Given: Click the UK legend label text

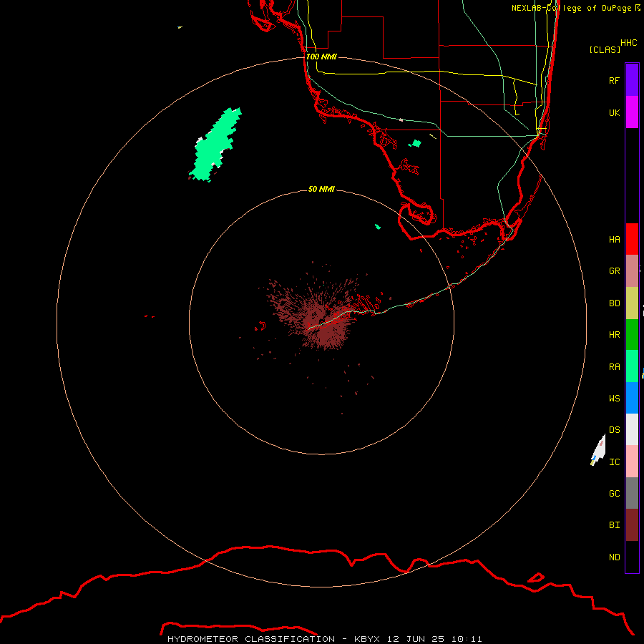Looking at the screenshot, I should 614,112.
